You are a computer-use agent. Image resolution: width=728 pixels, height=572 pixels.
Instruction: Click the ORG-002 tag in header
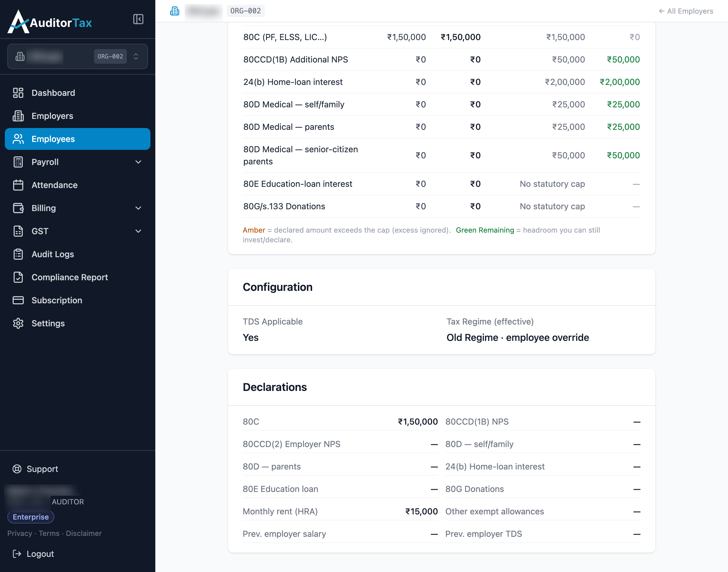point(245,11)
